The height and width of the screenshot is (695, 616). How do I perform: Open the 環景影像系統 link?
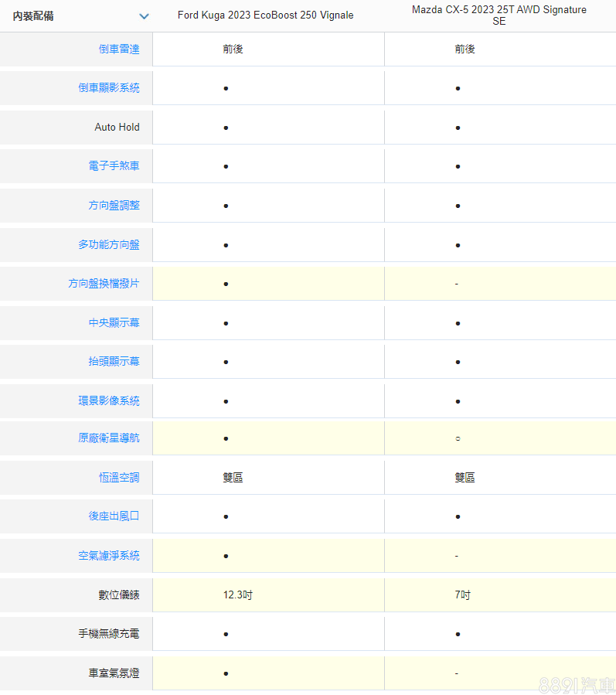tap(109, 400)
